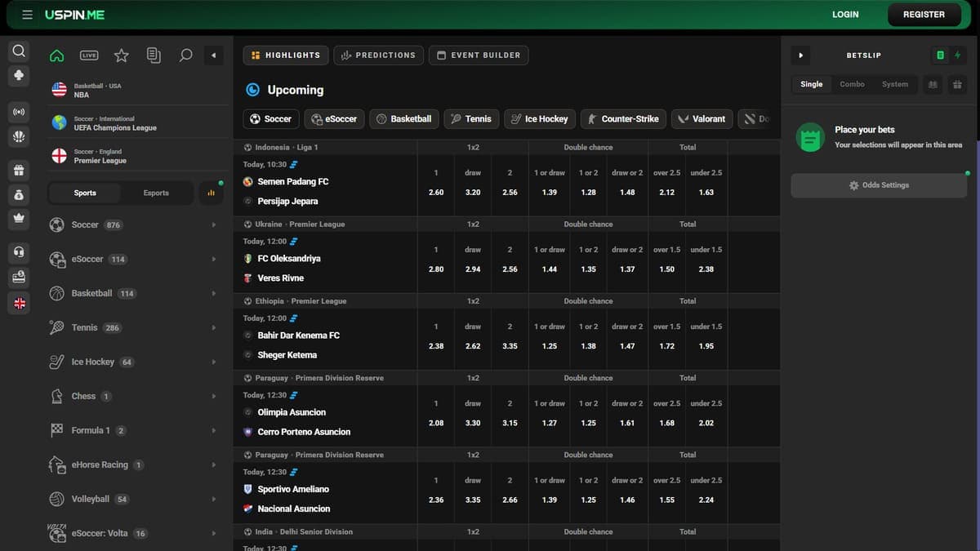Open the money bag icon in the left rail
Screen dimensions: 980x551
coord(20,195)
